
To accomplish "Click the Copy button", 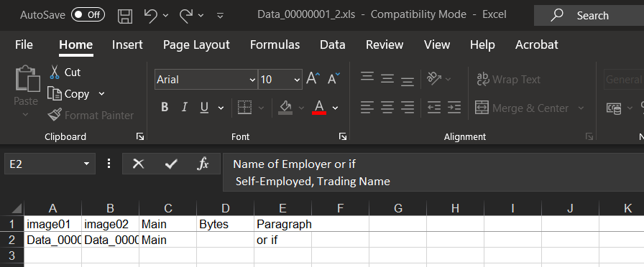I will pos(68,94).
